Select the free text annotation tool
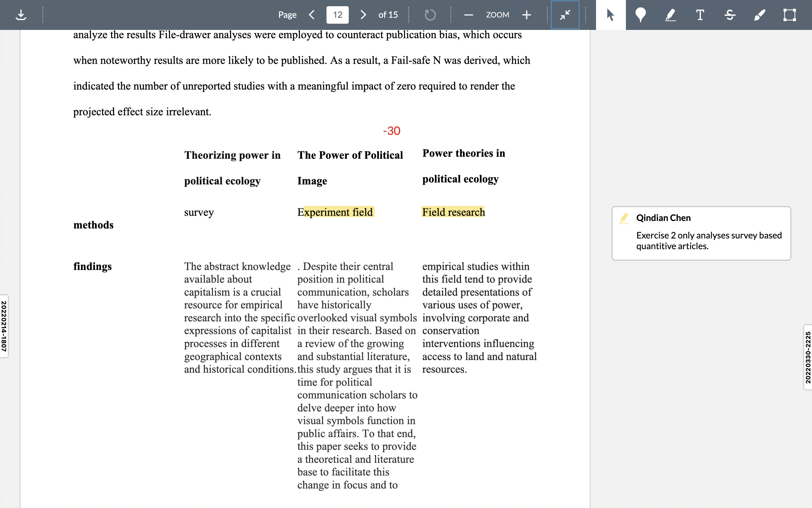Viewport: 812px width, 508px height. click(700, 15)
